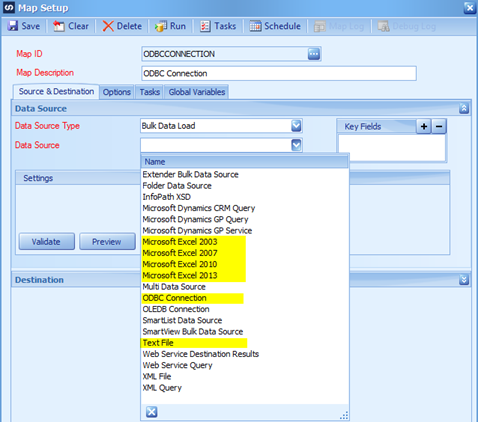Expand the Destination section

click(464, 280)
